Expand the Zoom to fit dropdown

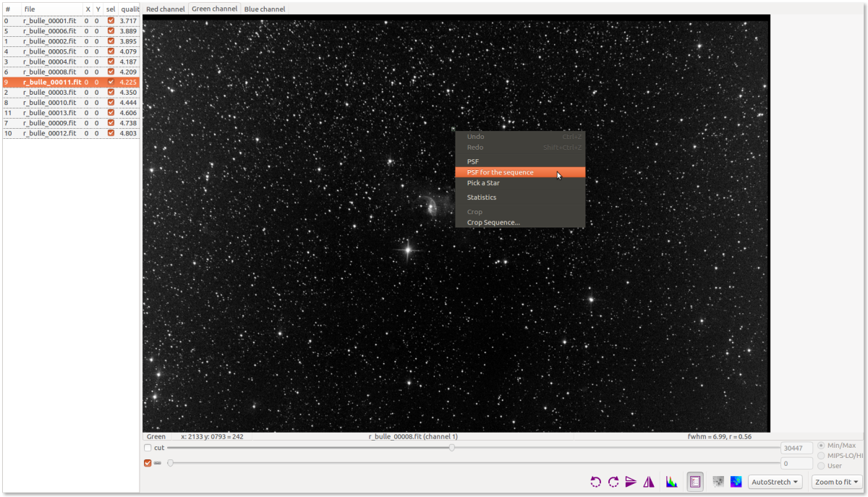pyautogui.click(x=836, y=482)
